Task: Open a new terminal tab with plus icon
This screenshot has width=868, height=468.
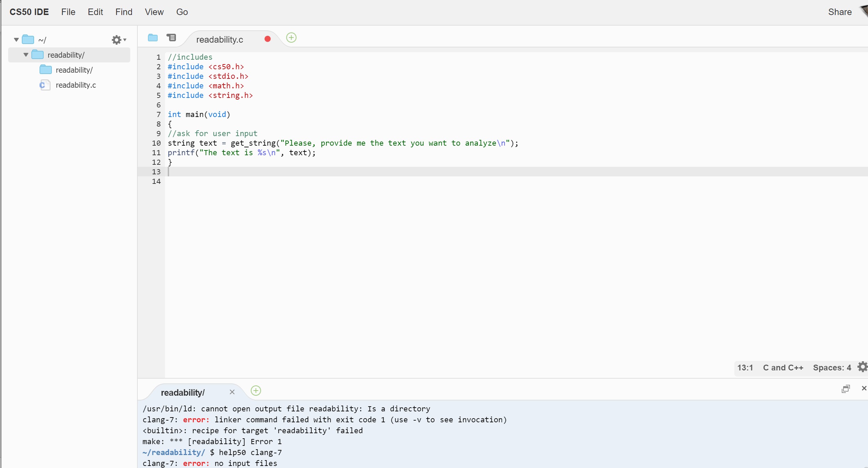Action: [256, 391]
